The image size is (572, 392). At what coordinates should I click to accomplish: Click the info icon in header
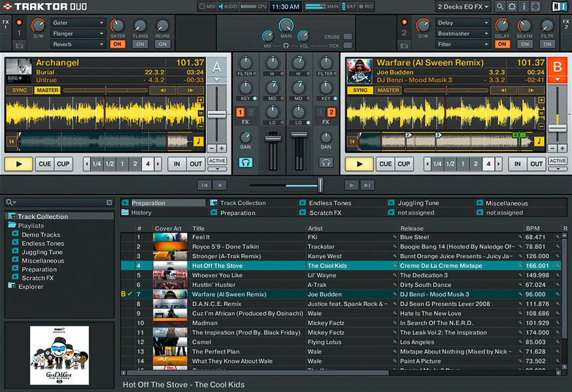[x=524, y=6]
